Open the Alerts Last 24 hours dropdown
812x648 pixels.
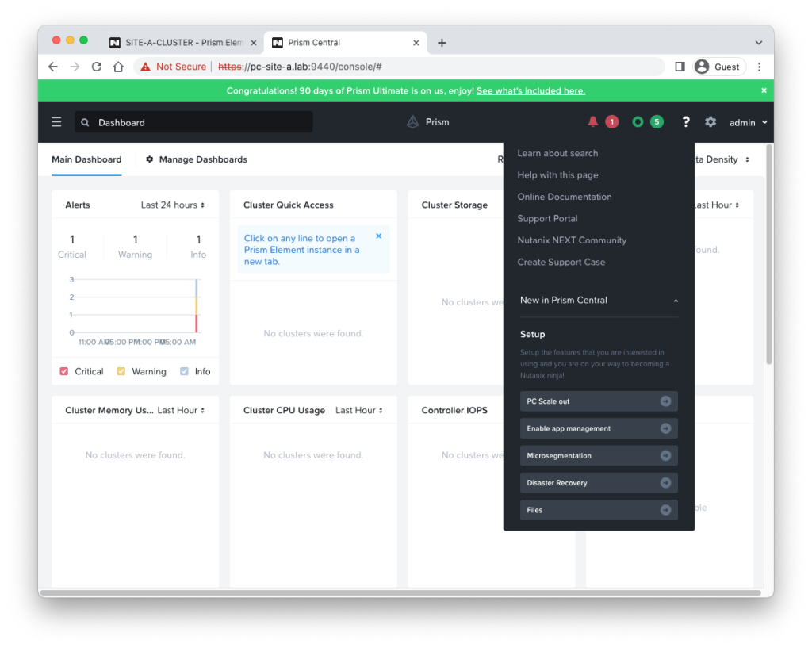pos(172,205)
